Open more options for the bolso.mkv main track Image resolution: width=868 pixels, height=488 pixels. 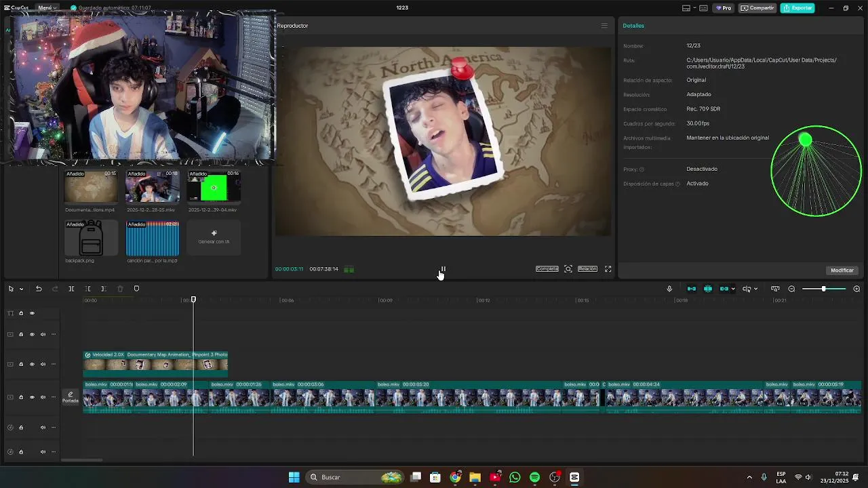point(54,397)
